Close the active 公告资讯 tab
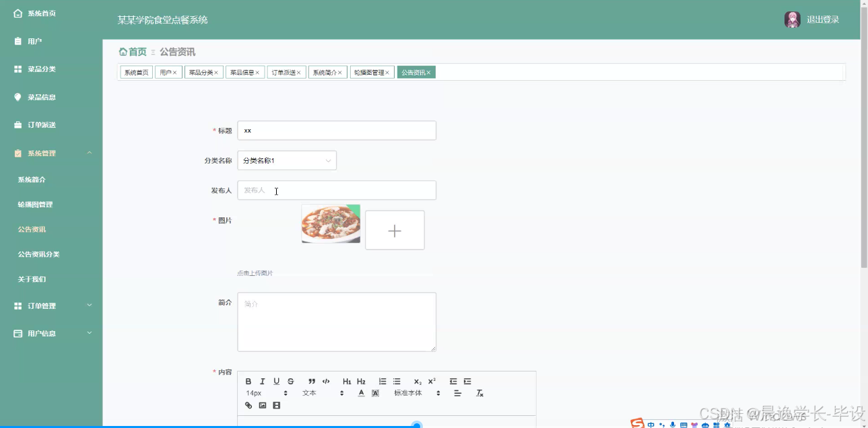Screen dimensions: 868x428 tap(428, 73)
